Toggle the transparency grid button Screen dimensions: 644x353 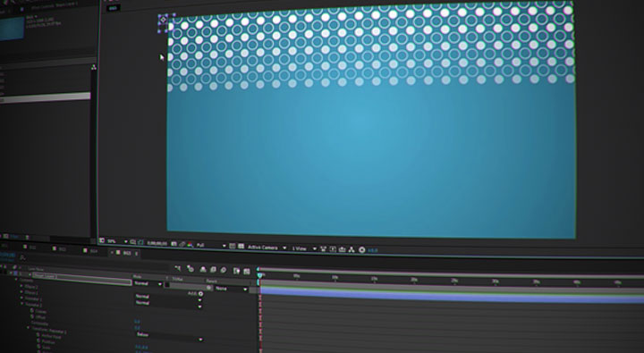coord(241,247)
